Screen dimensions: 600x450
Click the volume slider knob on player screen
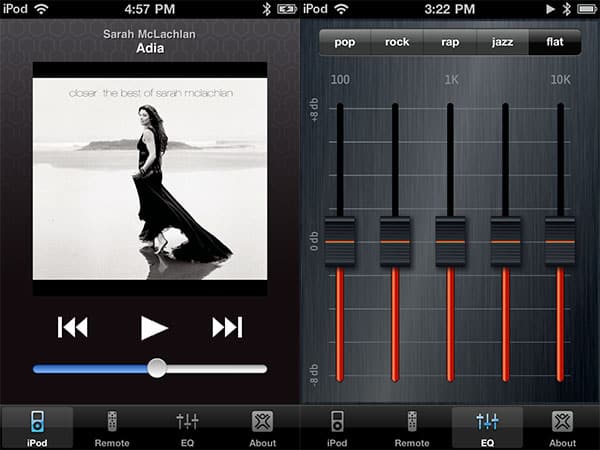click(x=157, y=368)
